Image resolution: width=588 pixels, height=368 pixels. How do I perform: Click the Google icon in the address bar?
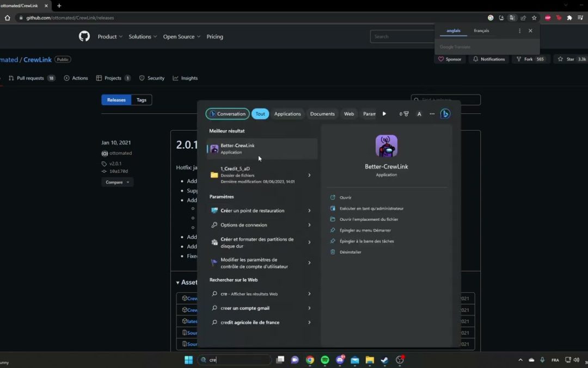pos(491,17)
